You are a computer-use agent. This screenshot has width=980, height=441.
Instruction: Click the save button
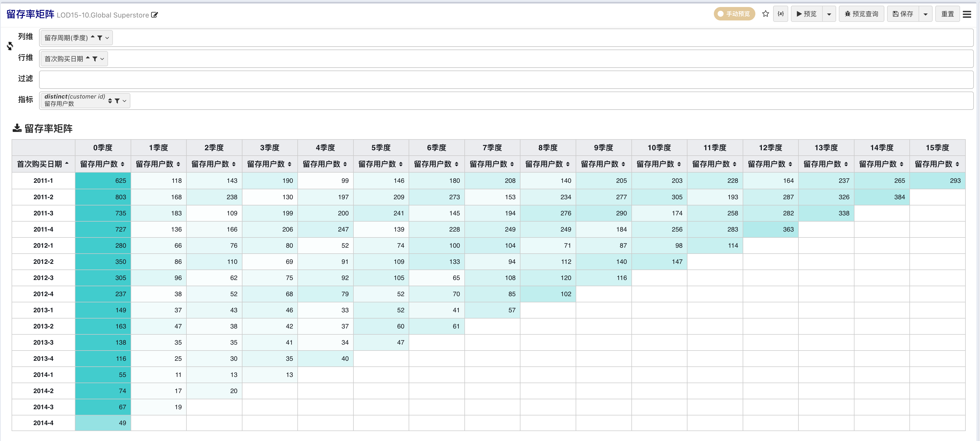pyautogui.click(x=903, y=14)
